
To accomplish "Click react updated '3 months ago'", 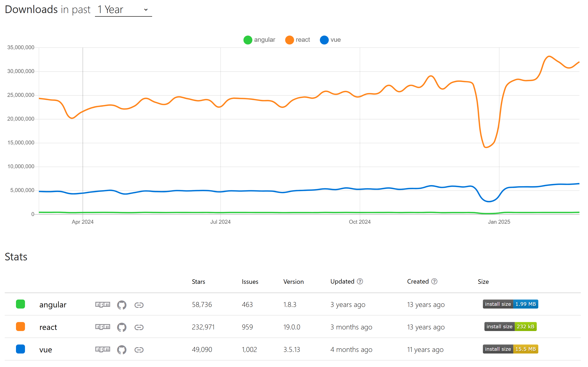I will pos(351,327).
